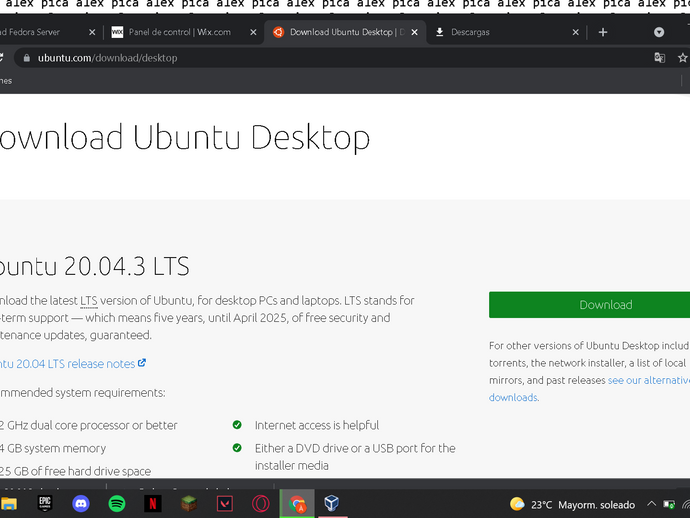The height and width of the screenshot is (518, 690).
Task: Bookmark this page with the star icon
Action: click(683, 58)
